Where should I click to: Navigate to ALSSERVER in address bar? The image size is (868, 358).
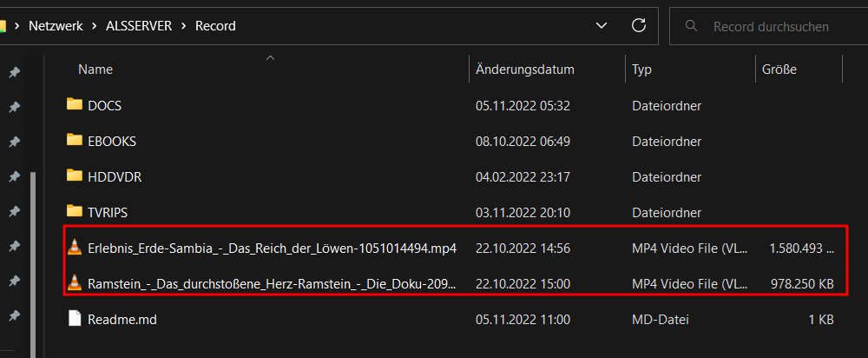click(139, 25)
